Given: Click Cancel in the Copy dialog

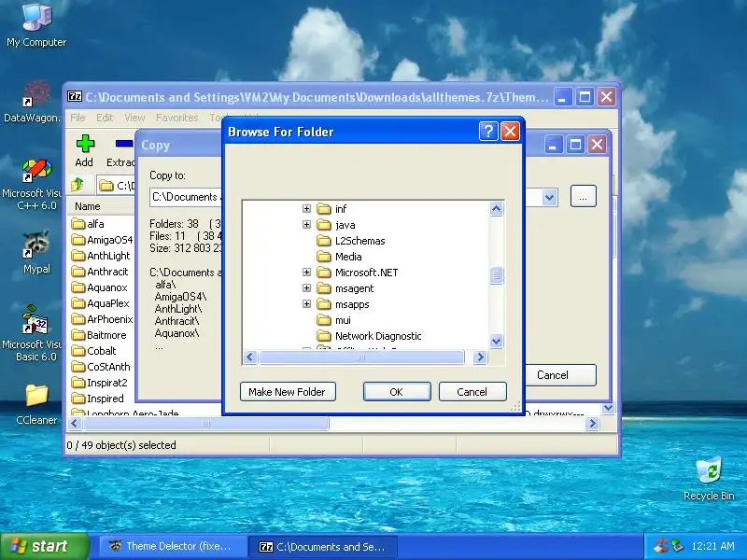Looking at the screenshot, I should [559, 375].
